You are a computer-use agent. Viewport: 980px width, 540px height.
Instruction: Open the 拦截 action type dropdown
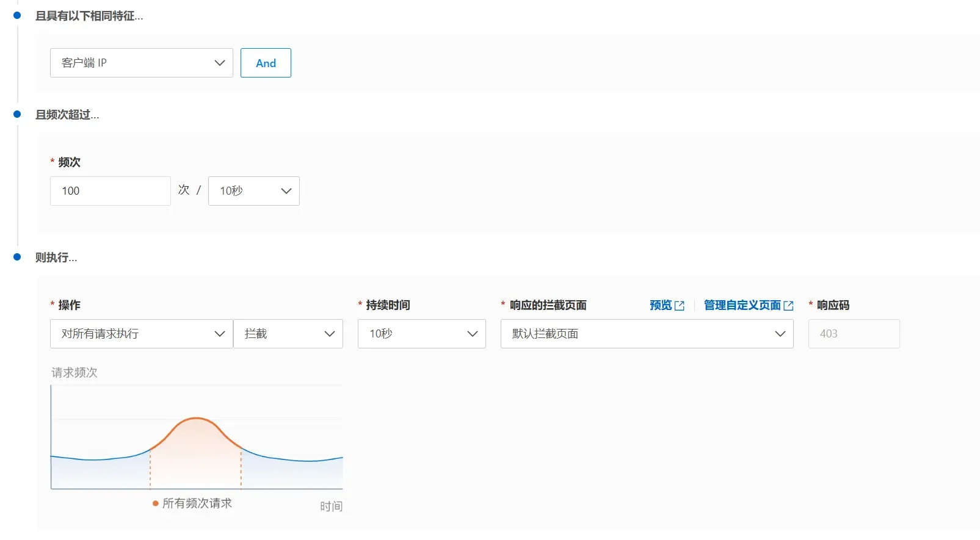288,334
